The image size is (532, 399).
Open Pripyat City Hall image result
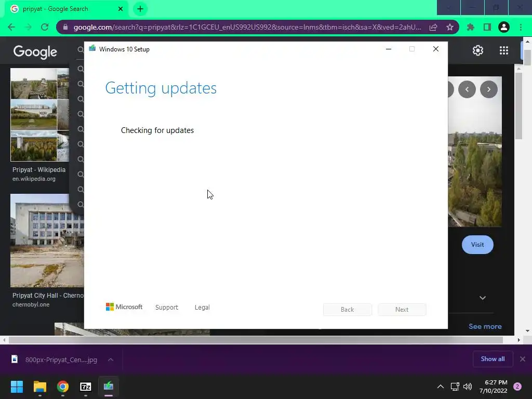click(47, 241)
